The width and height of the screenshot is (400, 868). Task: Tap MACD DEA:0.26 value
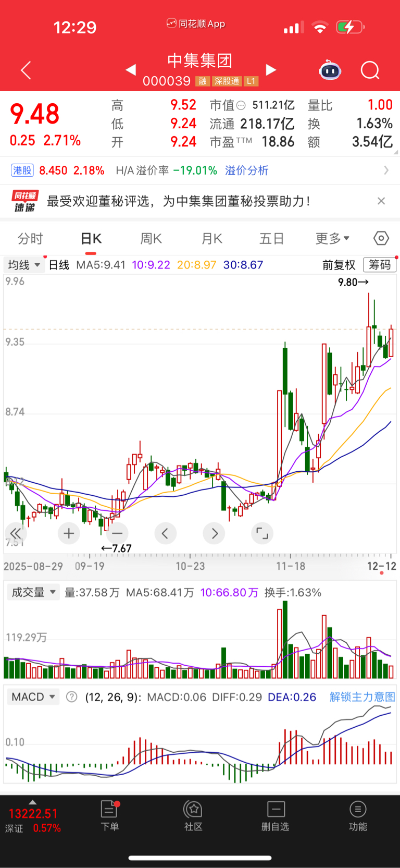pos(292,697)
